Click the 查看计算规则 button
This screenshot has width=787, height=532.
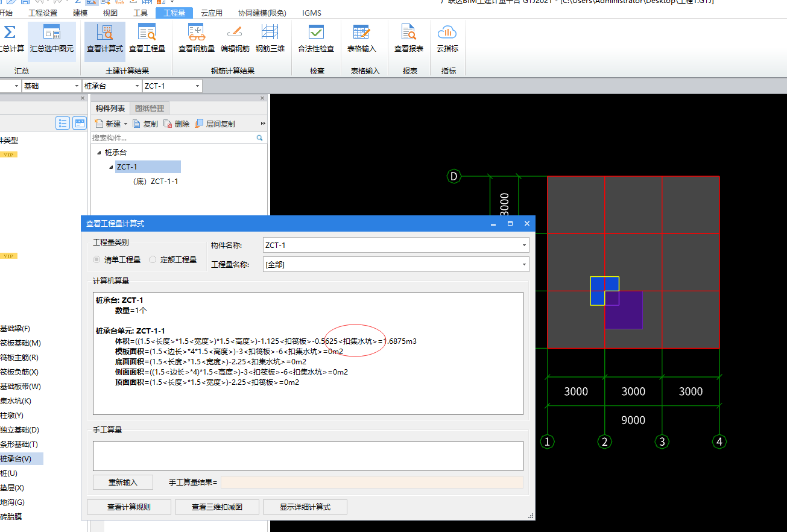129,507
